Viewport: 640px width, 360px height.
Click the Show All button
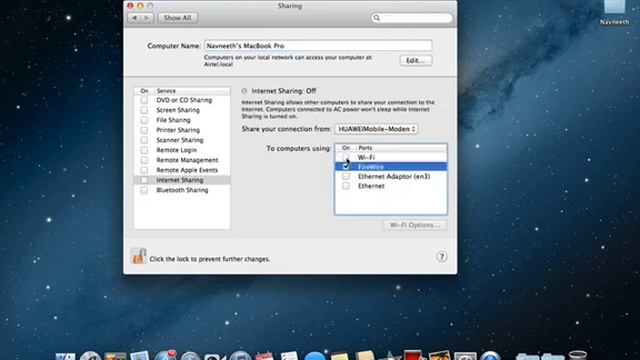178,18
